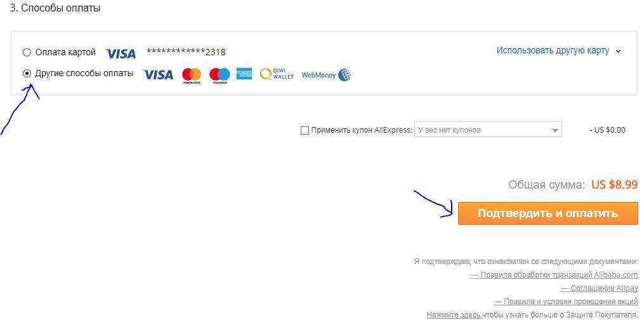Viewport: 644px width, 327px height.
Task: Open the У вас нет купонов dropdown
Action: pyautogui.click(x=488, y=130)
